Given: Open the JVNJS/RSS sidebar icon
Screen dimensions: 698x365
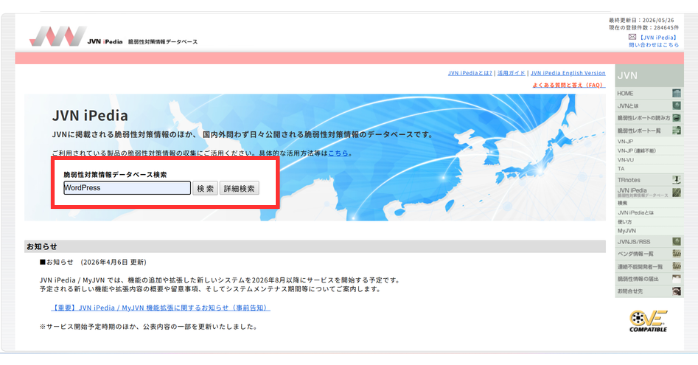Looking at the screenshot, I should 676,242.
